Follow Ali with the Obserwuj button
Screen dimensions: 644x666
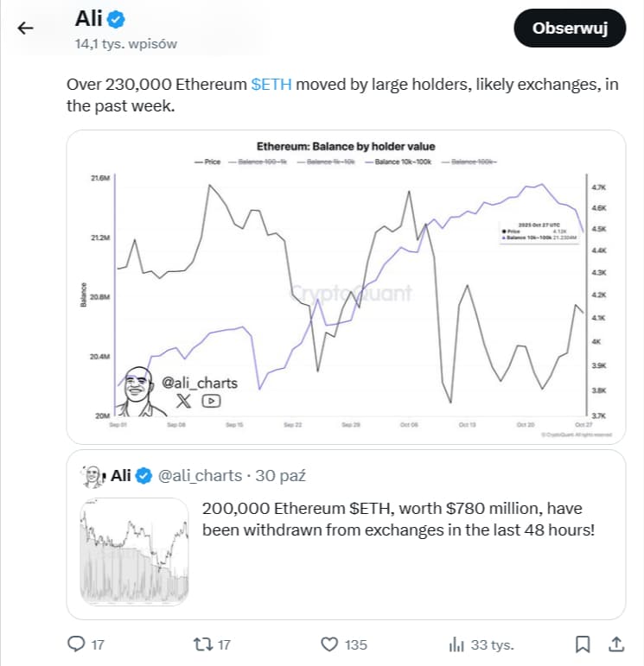tap(569, 28)
